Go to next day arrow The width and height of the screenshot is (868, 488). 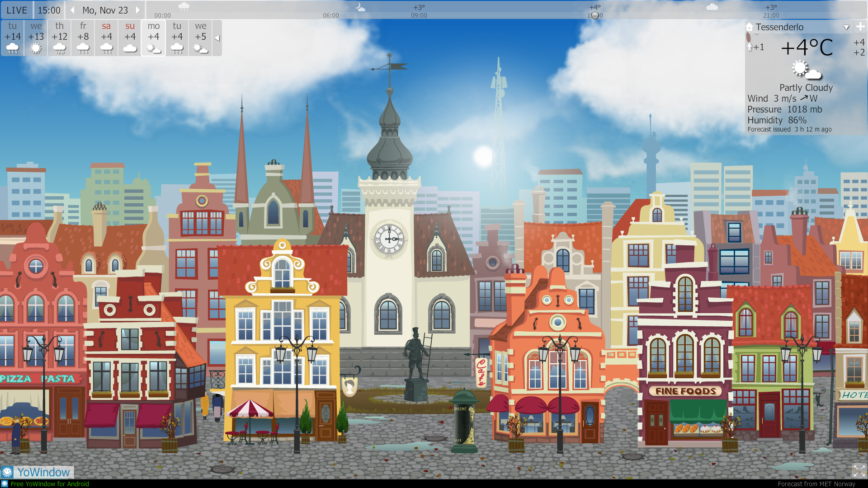point(138,10)
